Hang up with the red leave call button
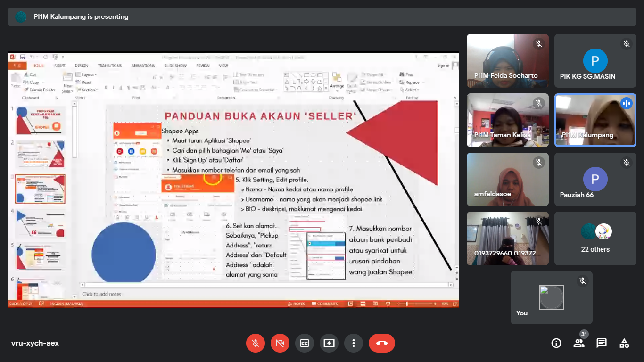 click(x=382, y=343)
